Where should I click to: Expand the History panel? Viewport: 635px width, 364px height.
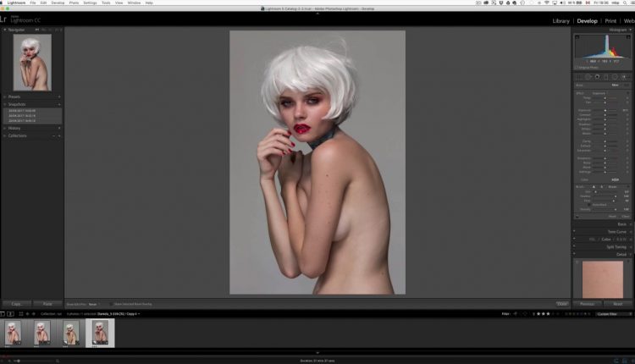tap(5, 128)
